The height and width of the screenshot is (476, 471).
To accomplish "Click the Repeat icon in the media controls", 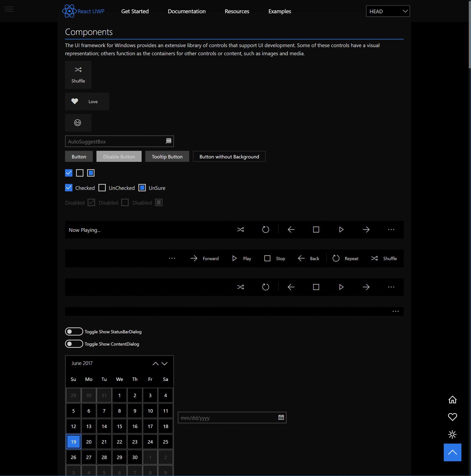I will pos(336,258).
